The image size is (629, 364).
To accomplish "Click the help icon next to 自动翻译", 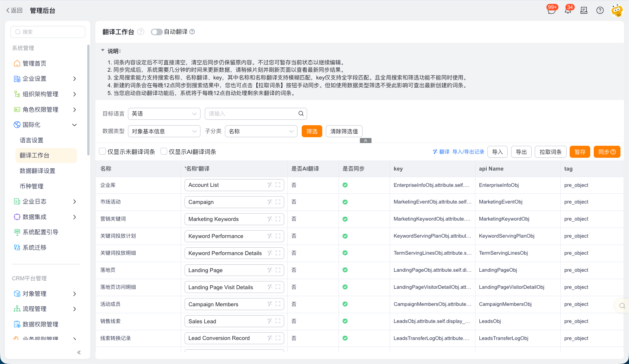I will (192, 32).
